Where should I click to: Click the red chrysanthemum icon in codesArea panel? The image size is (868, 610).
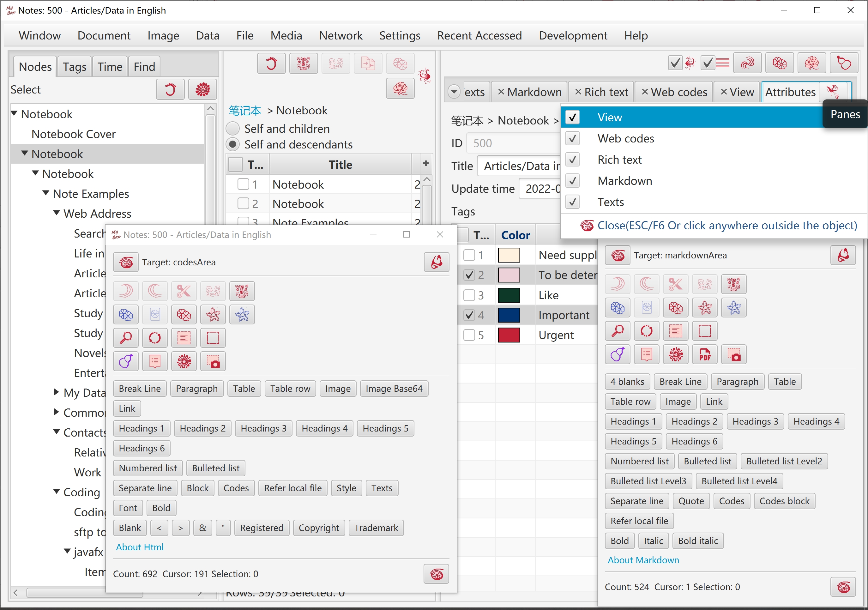tap(184, 361)
